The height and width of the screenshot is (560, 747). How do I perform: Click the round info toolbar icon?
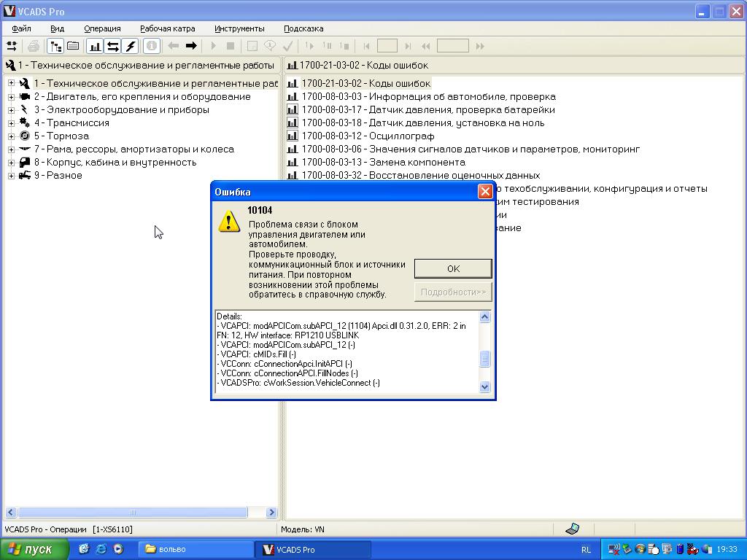point(152,46)
